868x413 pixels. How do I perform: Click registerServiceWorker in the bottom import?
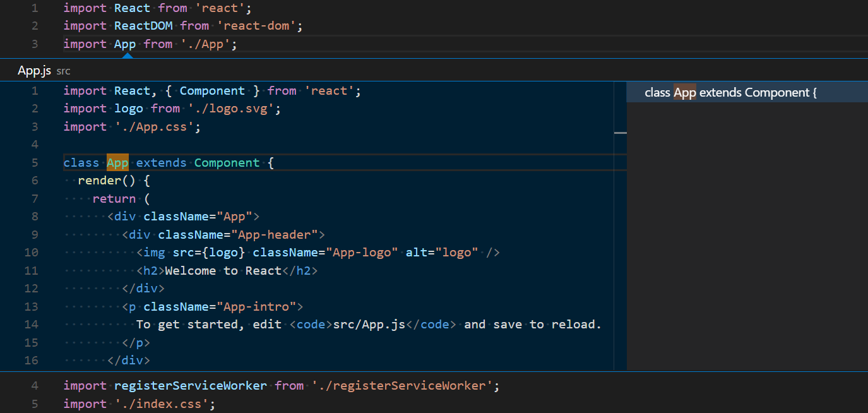click(191, 385)
